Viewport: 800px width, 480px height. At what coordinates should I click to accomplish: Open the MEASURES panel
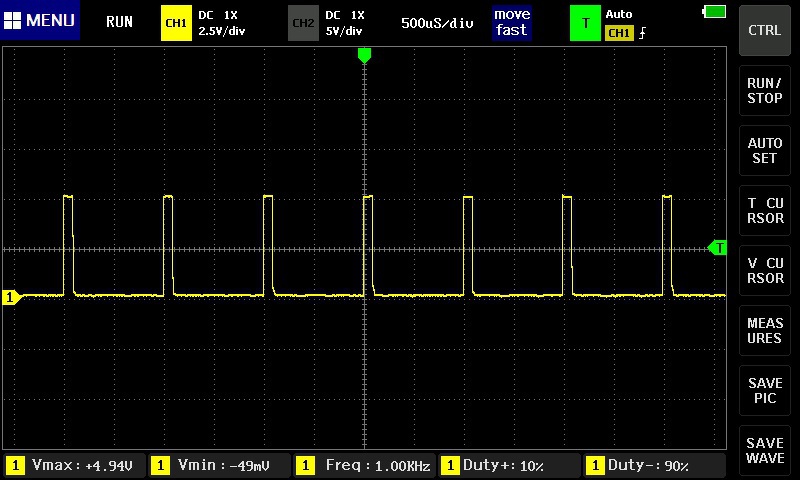(764, 331)
